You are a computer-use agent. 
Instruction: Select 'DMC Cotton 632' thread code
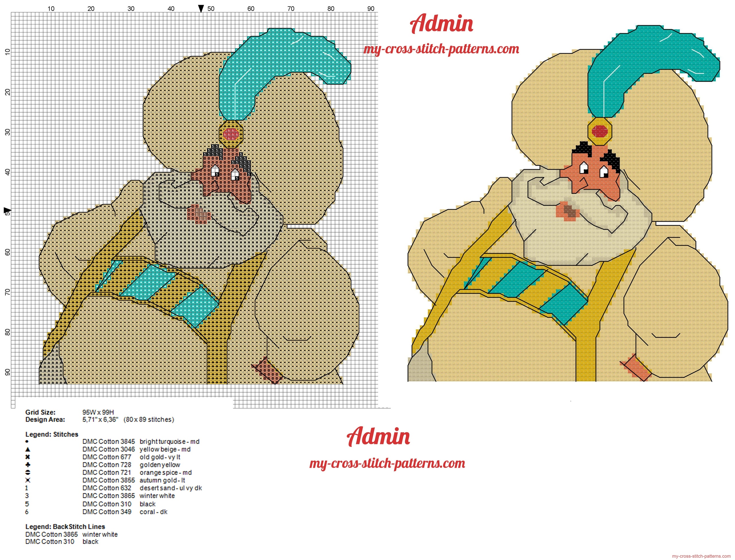[107, 488]
